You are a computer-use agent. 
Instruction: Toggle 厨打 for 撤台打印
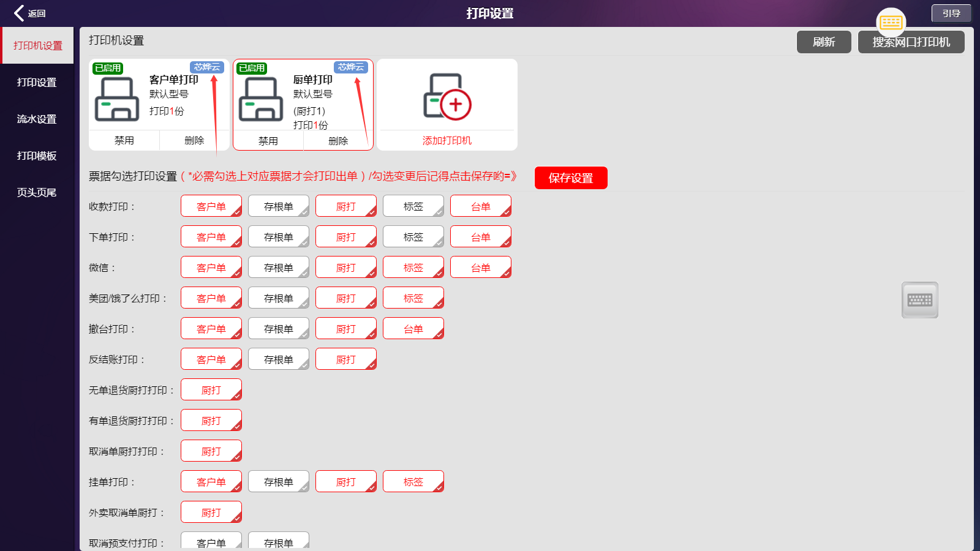[x=346, y=328]
